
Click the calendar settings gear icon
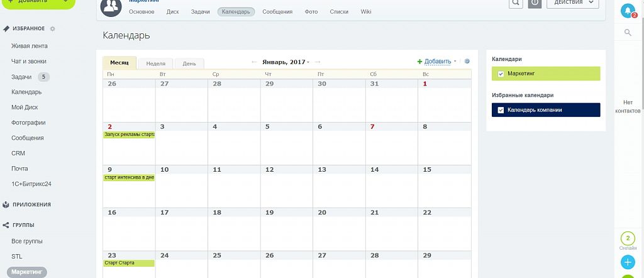(x=467, y=62)
